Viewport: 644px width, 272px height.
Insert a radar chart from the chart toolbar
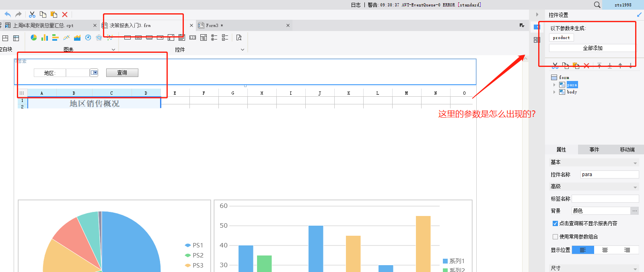[x=99, y=37]
